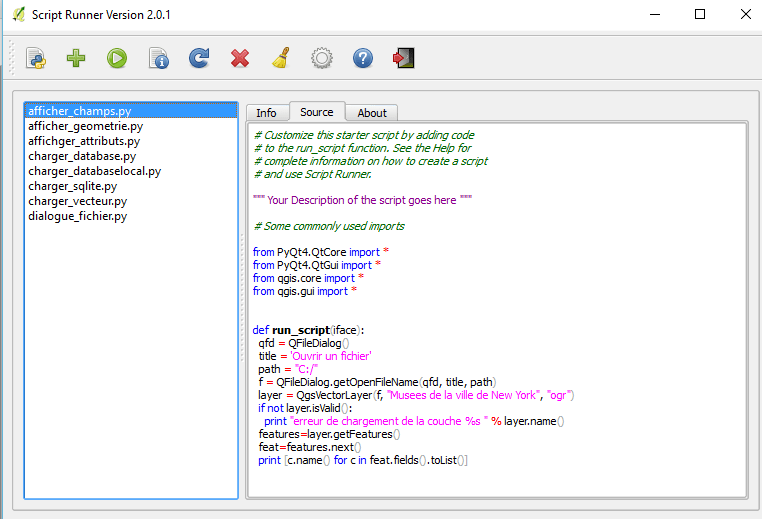The height and width of the screenshot is (519, 762).
Task: Switch to the Source tab
Action: pos(317,112)
